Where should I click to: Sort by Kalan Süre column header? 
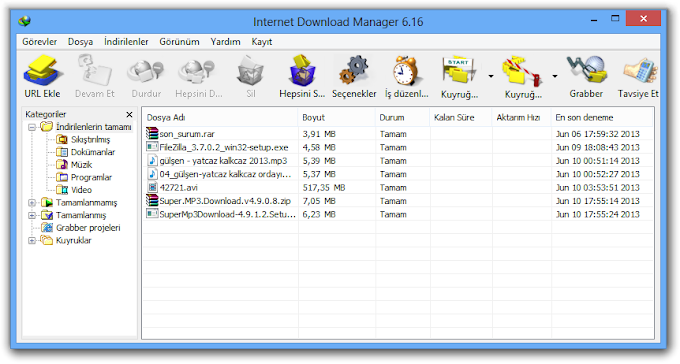(x=461, y=117)
